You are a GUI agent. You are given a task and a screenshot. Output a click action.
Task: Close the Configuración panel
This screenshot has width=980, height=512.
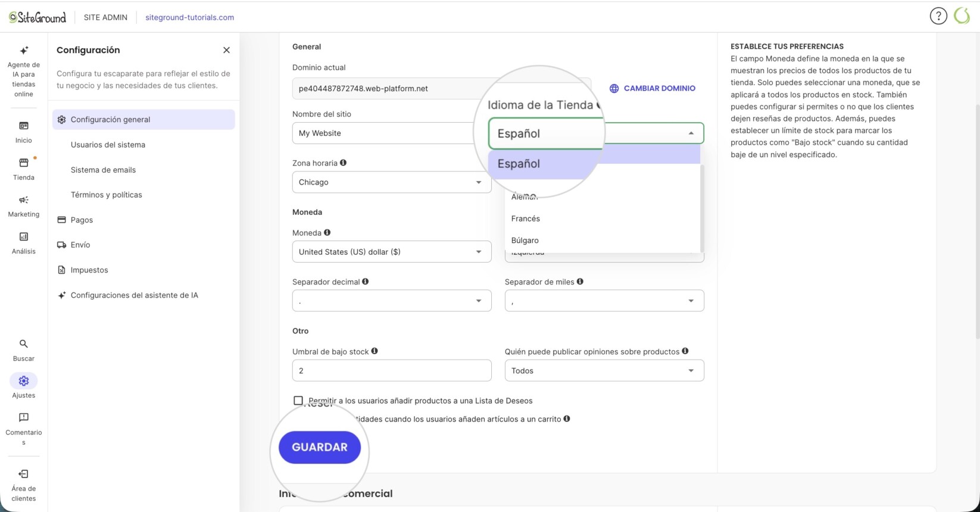(x=226, y=50)
